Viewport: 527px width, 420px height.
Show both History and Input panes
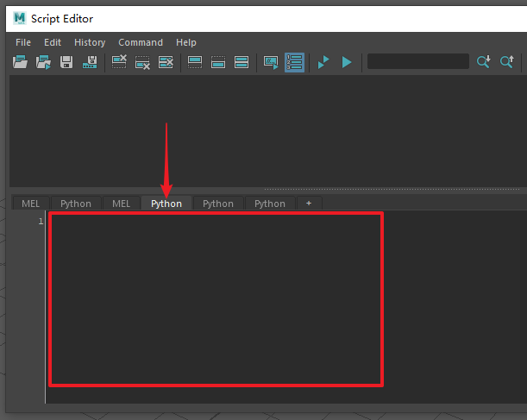coord(242,62)
